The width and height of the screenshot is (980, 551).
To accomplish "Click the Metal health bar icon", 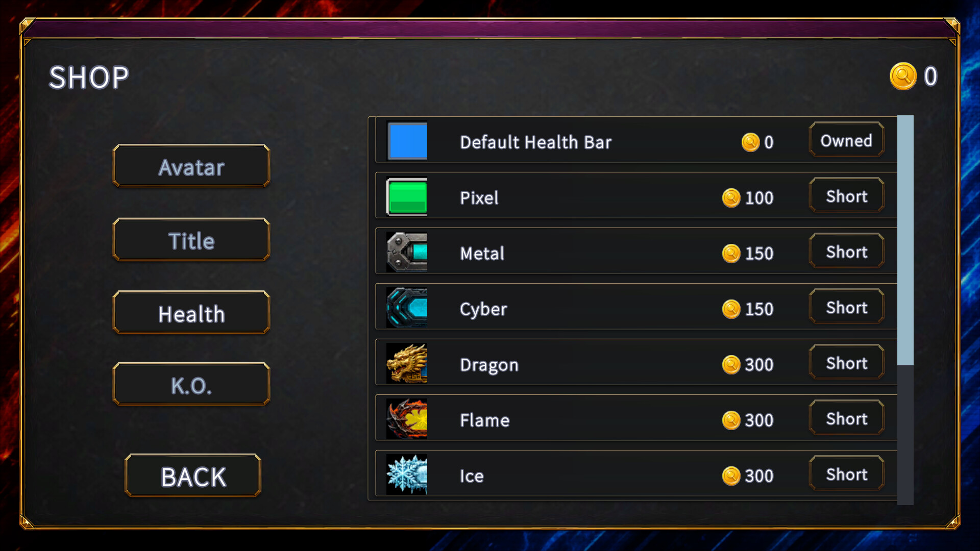I will 407,252.
